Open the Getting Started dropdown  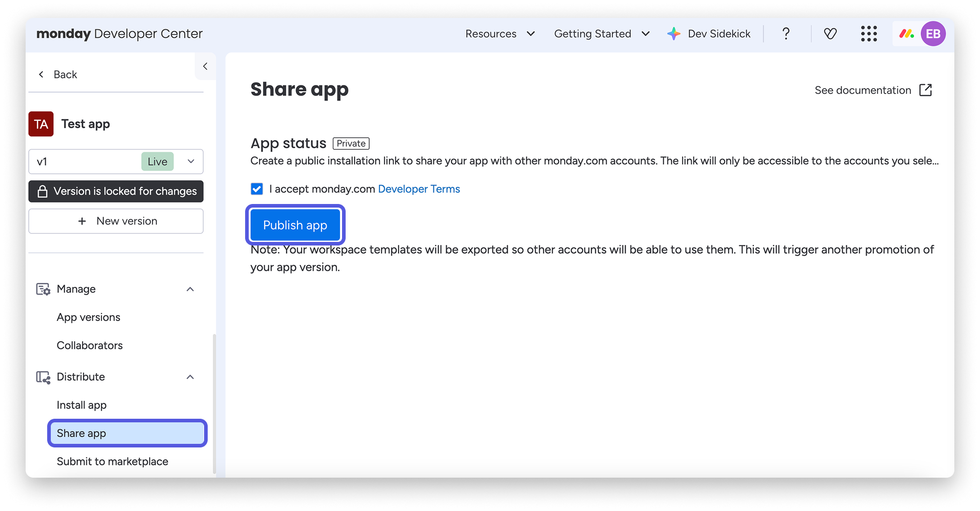coord(602,34)
